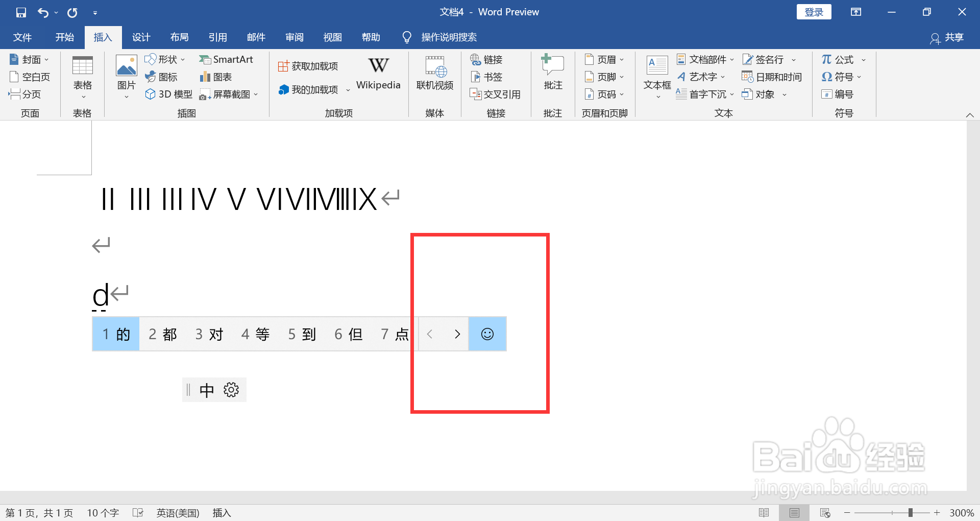Switch to Web Layout view
The width and height of the screenshot is (980, 521).
click(825, 513)
